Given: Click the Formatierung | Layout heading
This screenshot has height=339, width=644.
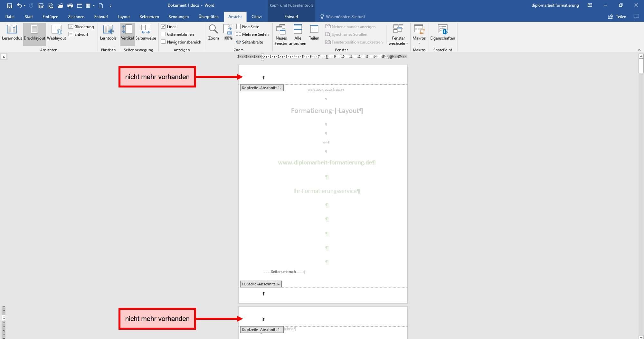Looking at the screenshot, I should [x=327, y=111].
